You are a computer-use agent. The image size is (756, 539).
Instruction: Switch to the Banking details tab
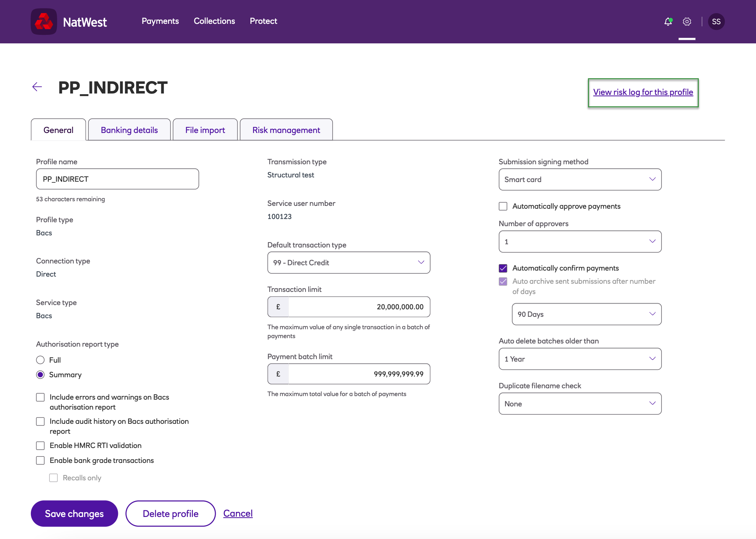point(129,130)
